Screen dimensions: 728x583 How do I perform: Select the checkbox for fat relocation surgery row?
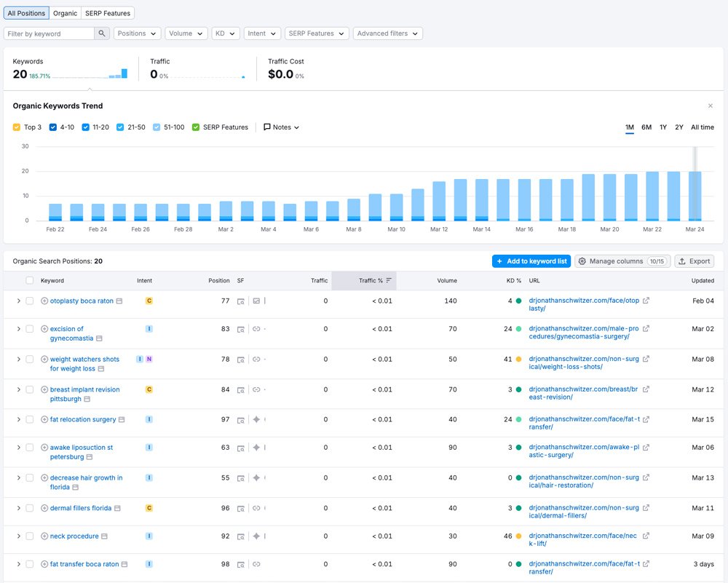(30, 419)
